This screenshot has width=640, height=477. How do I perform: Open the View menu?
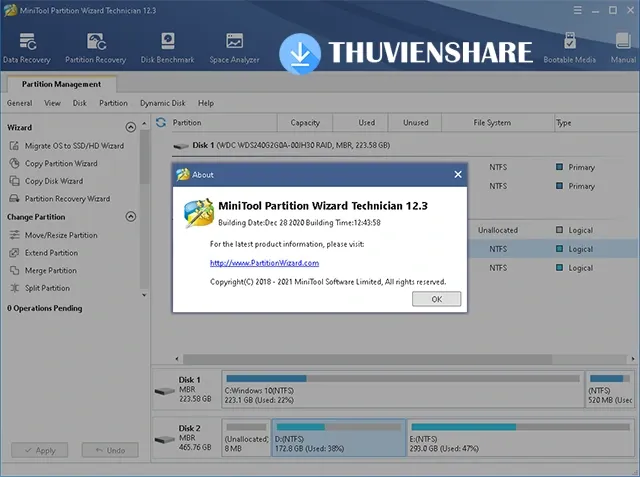click(52, 103)
